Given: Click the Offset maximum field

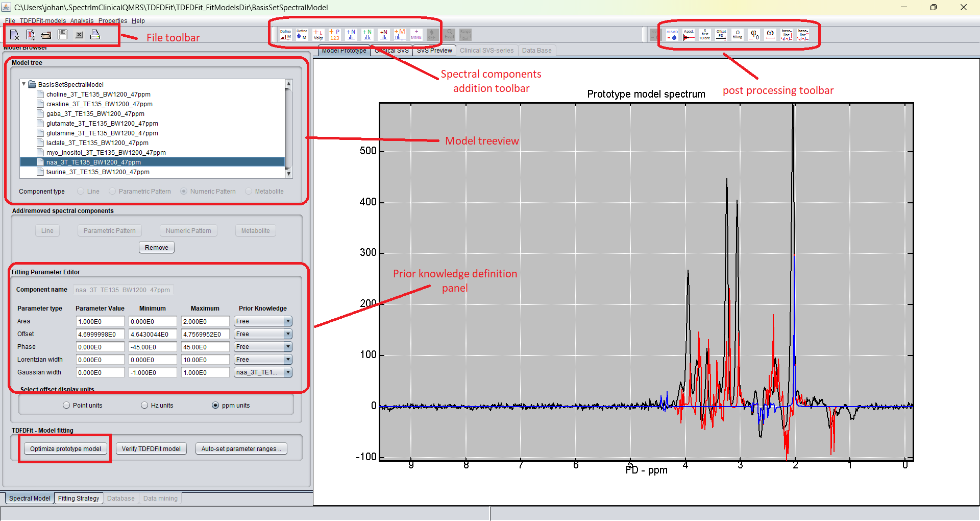Looking at the screenshot, I should (x=205, y=334).
